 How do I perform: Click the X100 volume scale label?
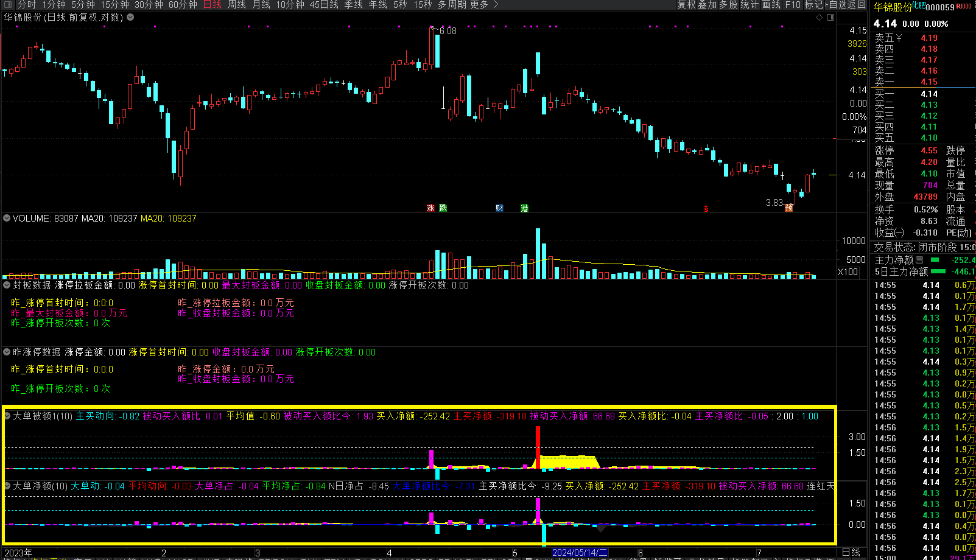tap(848, 272)
